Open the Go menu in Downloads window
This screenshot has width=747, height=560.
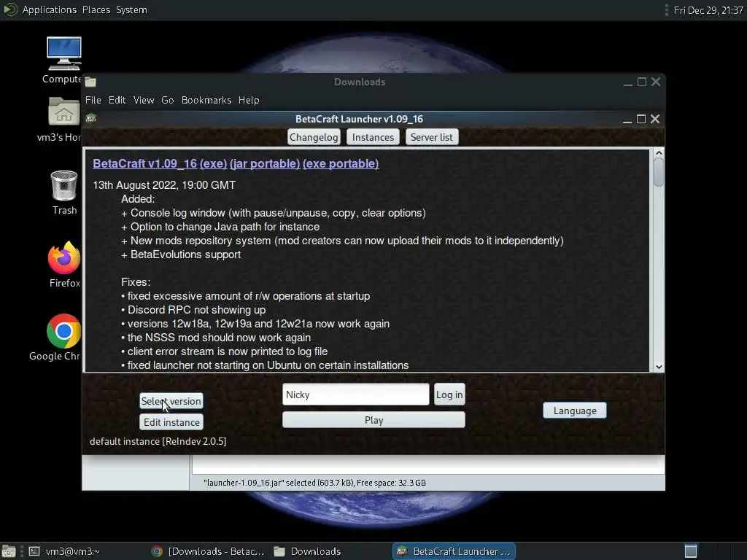167,100
